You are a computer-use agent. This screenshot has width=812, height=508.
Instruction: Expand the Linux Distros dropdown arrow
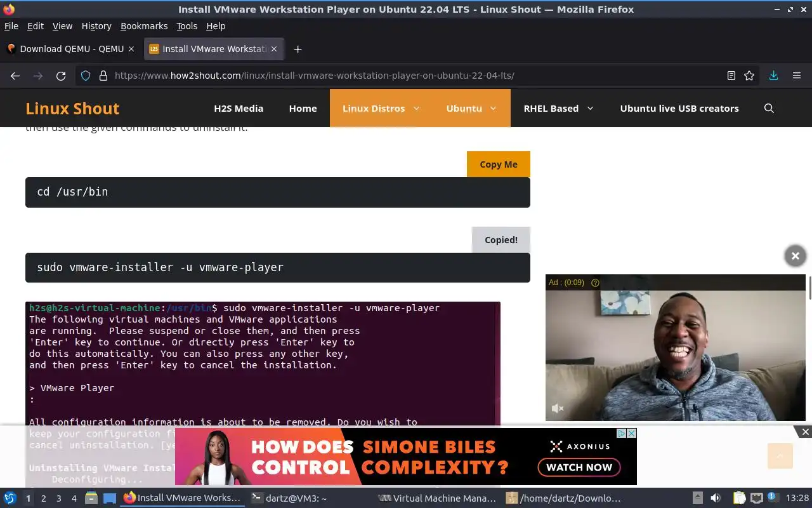(x=417, y=109)
